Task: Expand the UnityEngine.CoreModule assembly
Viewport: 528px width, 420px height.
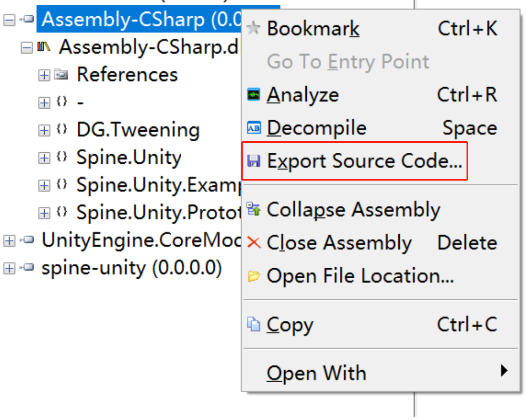Action: pos(9,240)
